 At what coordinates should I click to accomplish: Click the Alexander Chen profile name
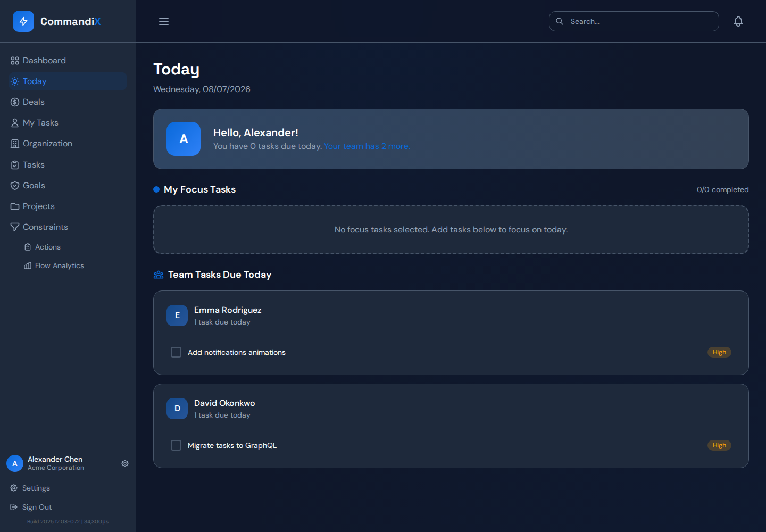tap(55, 459)
